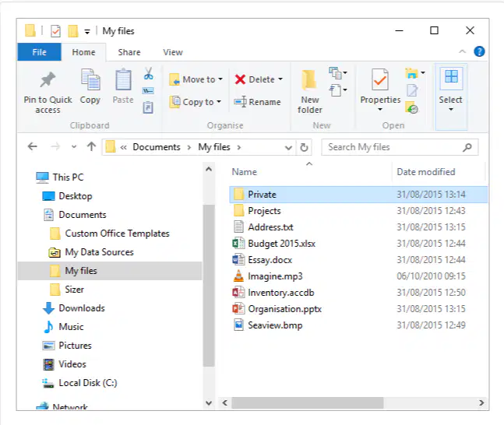This screenshot has width=504, height=425.
Task: Click the Help question mark icon
Action: 479,51
